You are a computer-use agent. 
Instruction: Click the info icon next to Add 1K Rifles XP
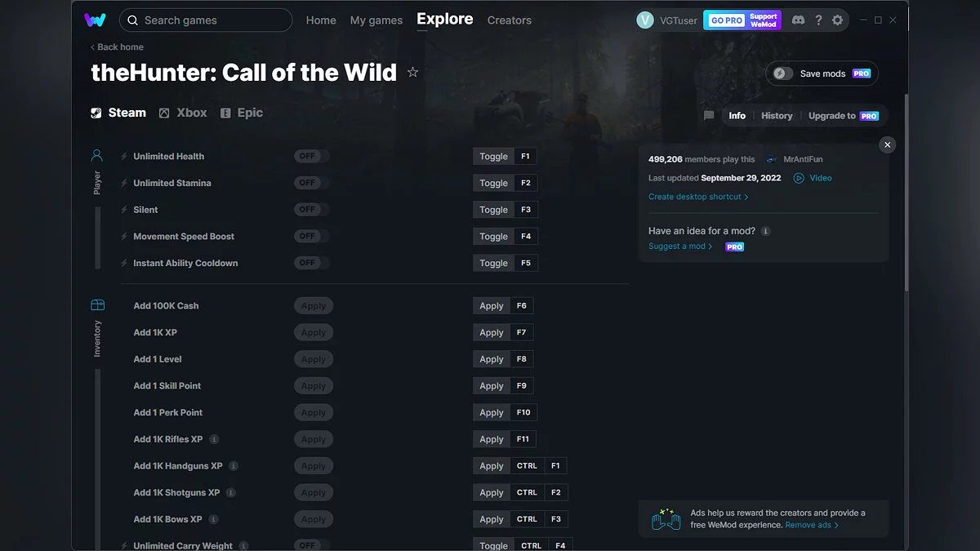point(214,438)
